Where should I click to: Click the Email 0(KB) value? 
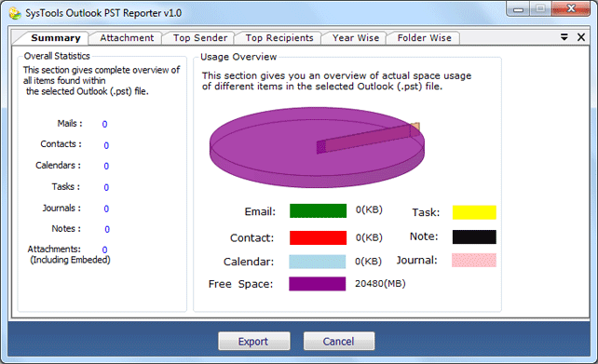coord(369,209)
